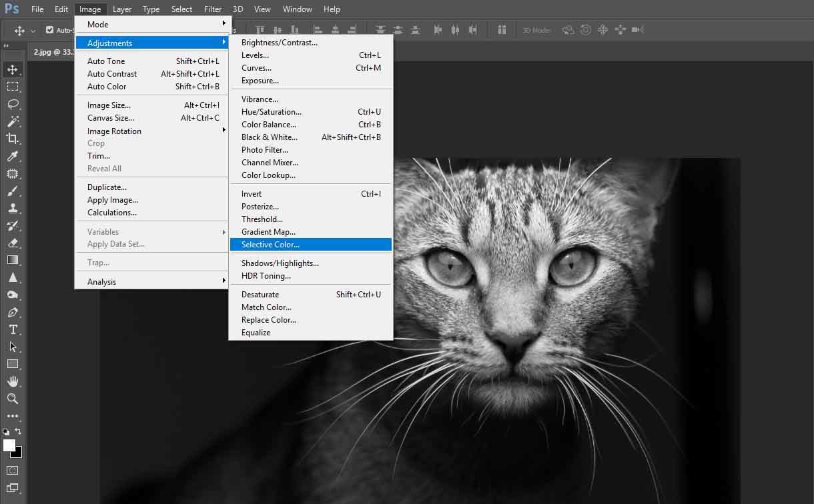This screenshot has height=504, width=814.
Task: Choose Replace Color adjustment
Action: pyautogui.click(x=311, y=320)
